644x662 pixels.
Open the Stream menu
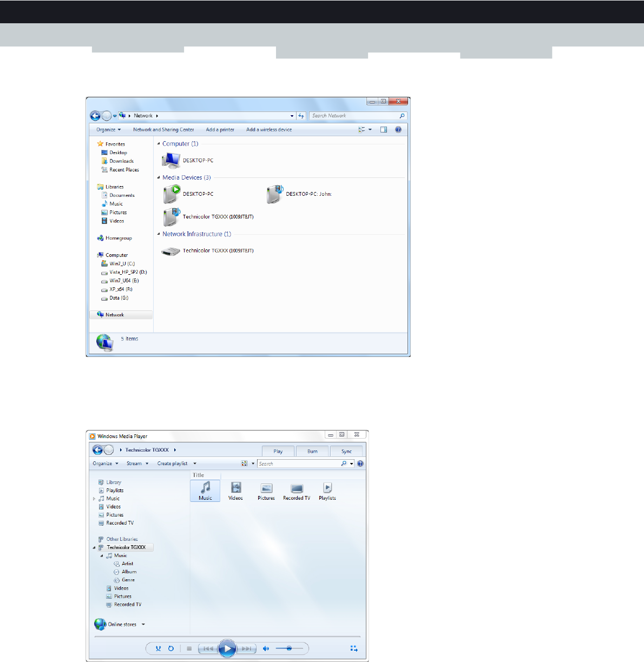coord(137,464)
